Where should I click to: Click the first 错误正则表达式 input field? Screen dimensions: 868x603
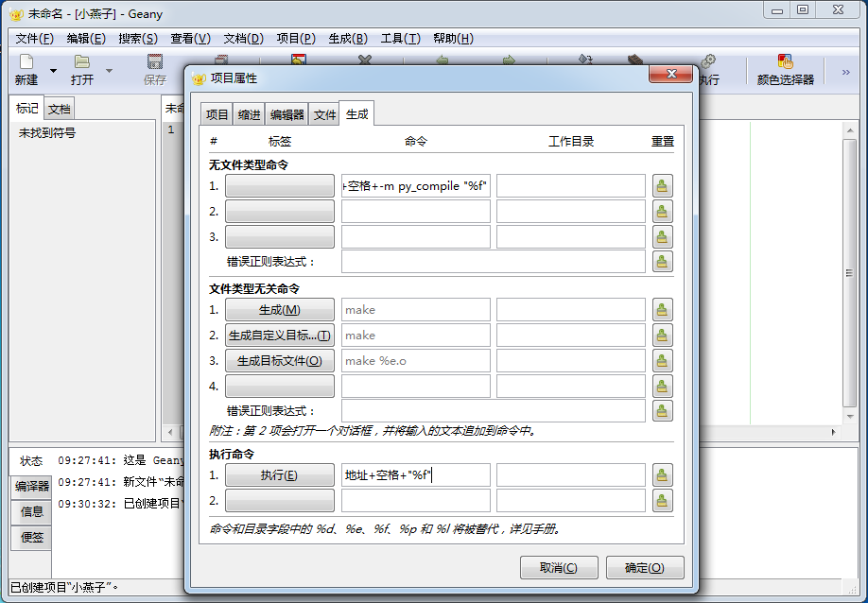494,262
